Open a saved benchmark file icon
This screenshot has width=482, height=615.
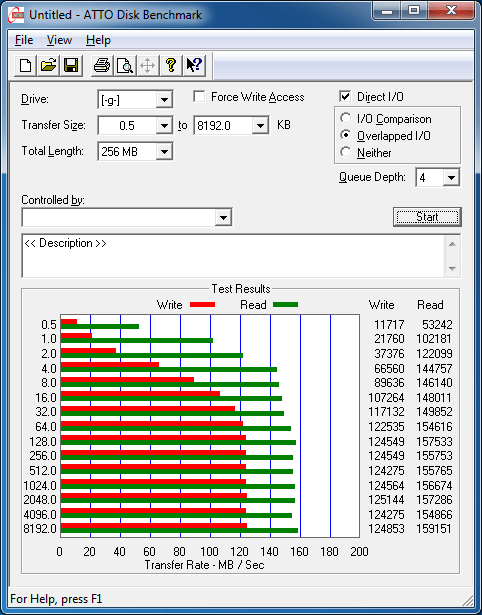click(x=48, y=65)
